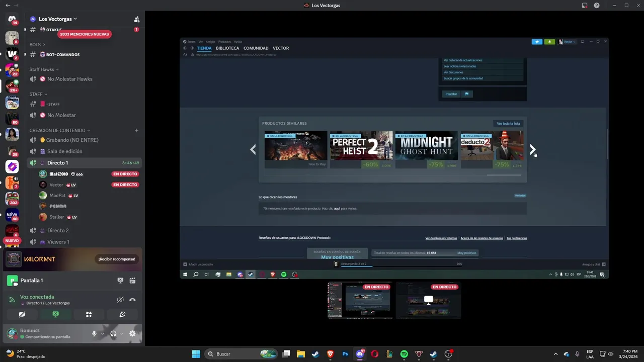The height and width of the screenshot is (362, 644).
Task: Go back with title bar left arrow
Action: [x=8, y=6]
